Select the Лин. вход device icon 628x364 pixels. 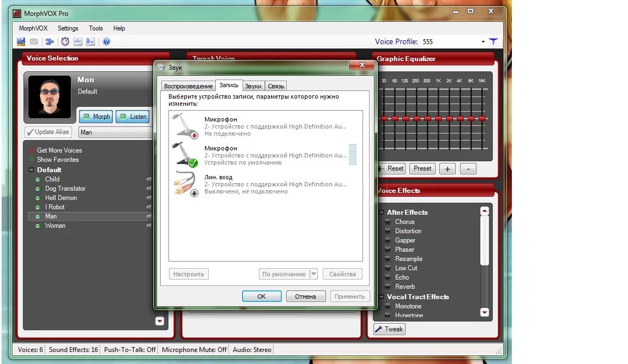click(185, 184)
